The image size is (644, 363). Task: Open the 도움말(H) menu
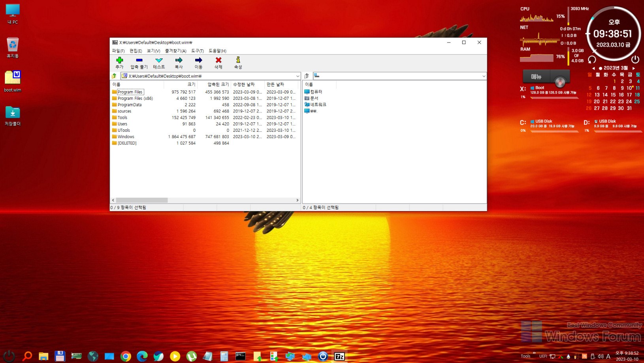point(217,51)
